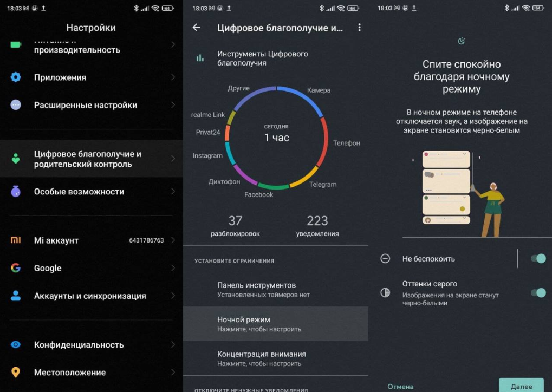Tap the blue gear icon for Приложения

(16, 77)
